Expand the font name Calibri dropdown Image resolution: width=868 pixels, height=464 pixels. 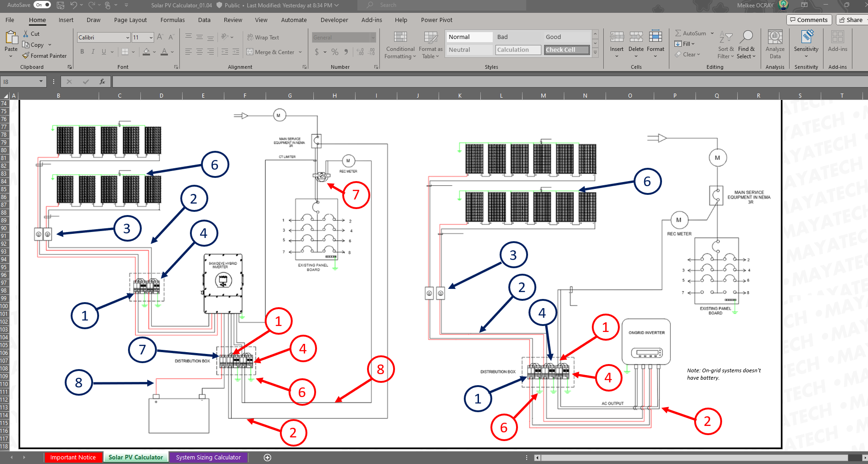coord(128,38)
